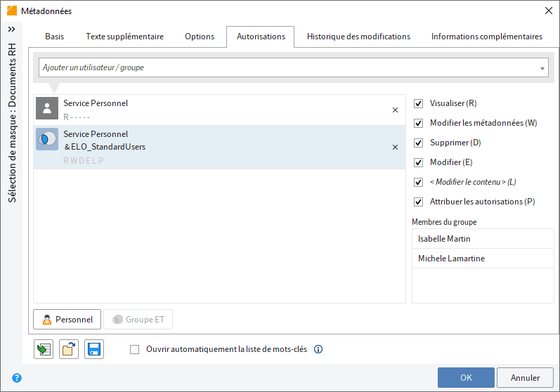The width and height of the screenshot is (560, 392).
Task: Click the Sélection de masque : Documents RH label
Action: (x=12, y=122)
